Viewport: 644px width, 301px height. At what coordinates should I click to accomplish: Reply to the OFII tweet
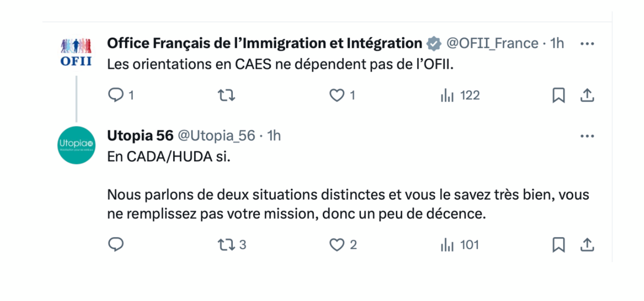pos(116,95)
